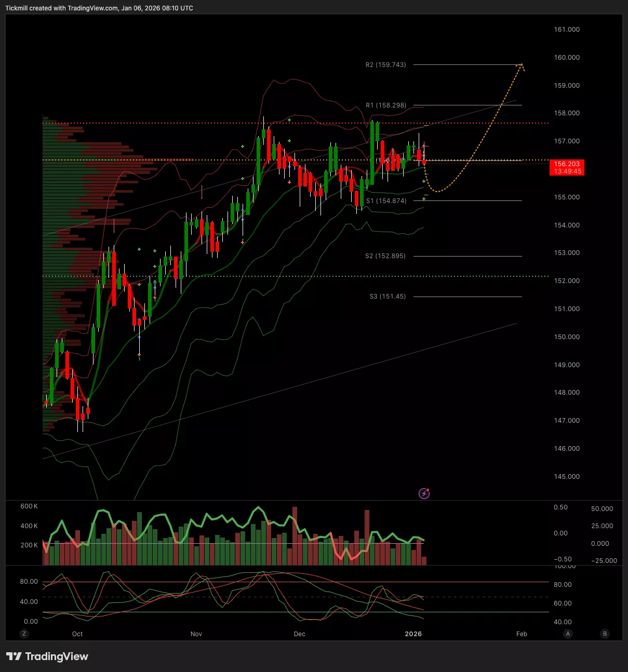Select the S3 (151.45) support label

(x=388, y=297)
